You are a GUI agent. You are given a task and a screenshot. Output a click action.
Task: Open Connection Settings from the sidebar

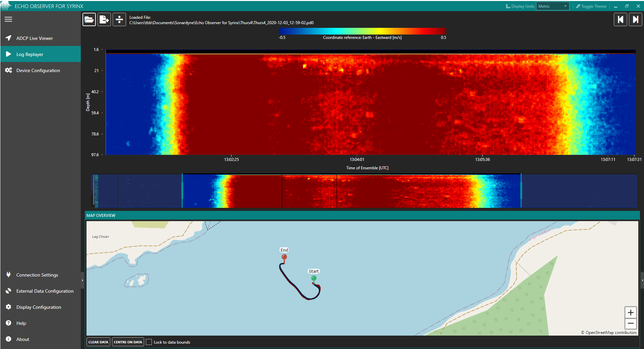tap(37, 275)
